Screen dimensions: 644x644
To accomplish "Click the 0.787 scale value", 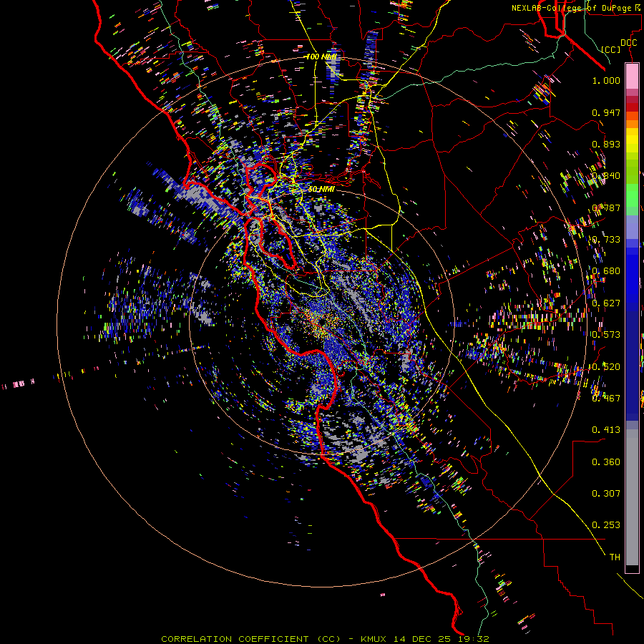I will pos(606,208).
